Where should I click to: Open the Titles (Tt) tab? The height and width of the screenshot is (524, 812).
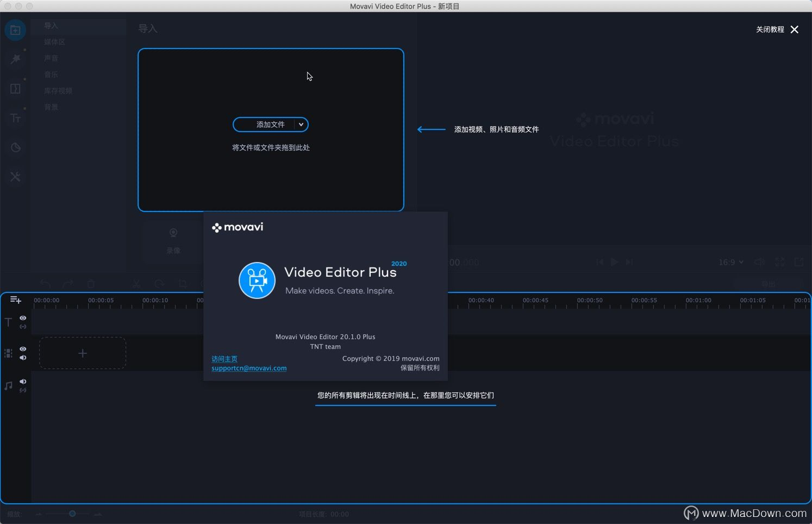click(x=15, y=118)
